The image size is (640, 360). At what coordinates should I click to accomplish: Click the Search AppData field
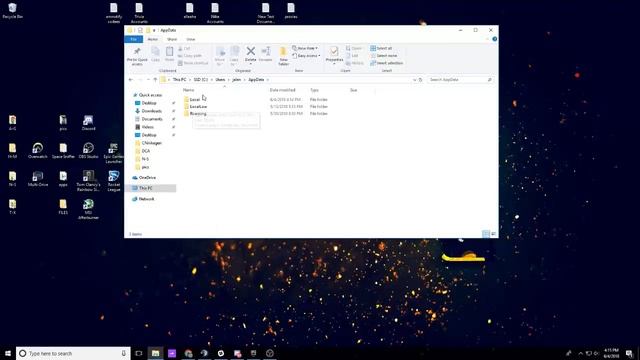[x=460, y=80]
